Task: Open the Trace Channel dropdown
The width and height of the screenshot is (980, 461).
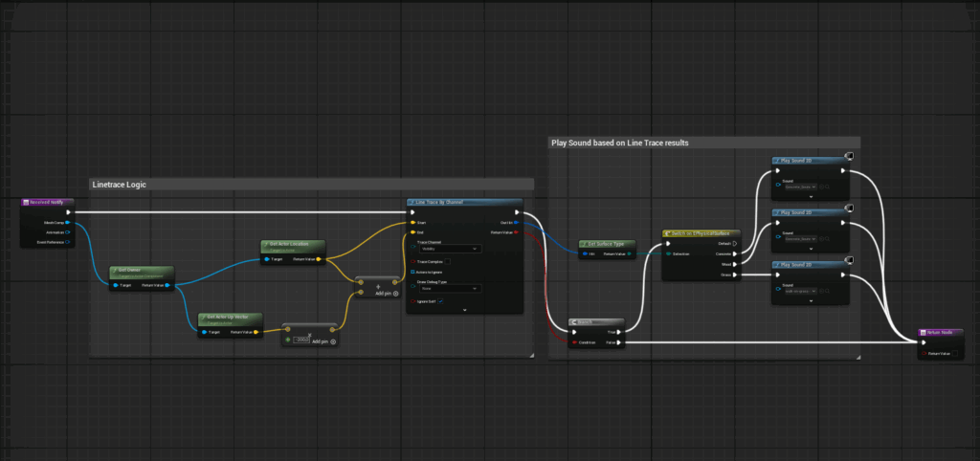Action: tap(449, 248)
